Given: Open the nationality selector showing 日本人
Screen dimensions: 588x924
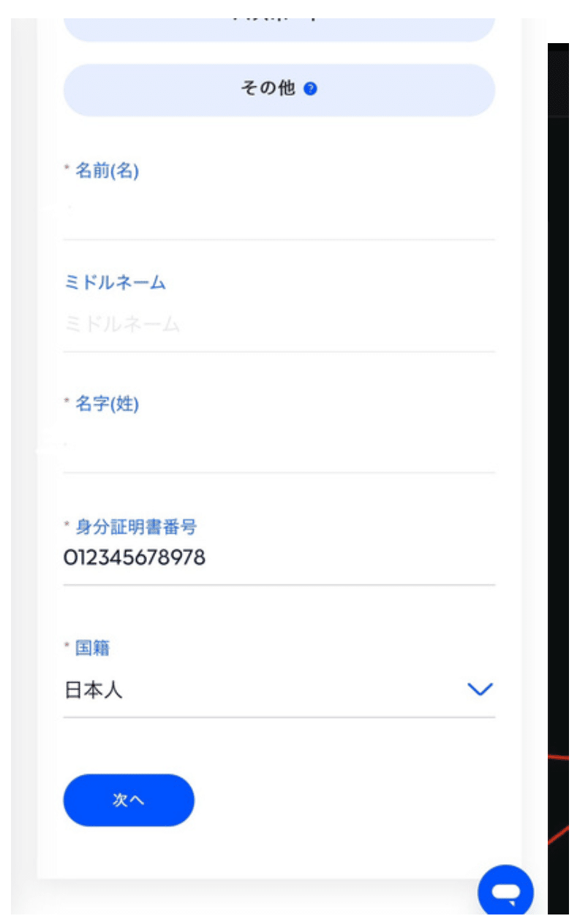Looking at the screenshot, I should pos(263,690).
